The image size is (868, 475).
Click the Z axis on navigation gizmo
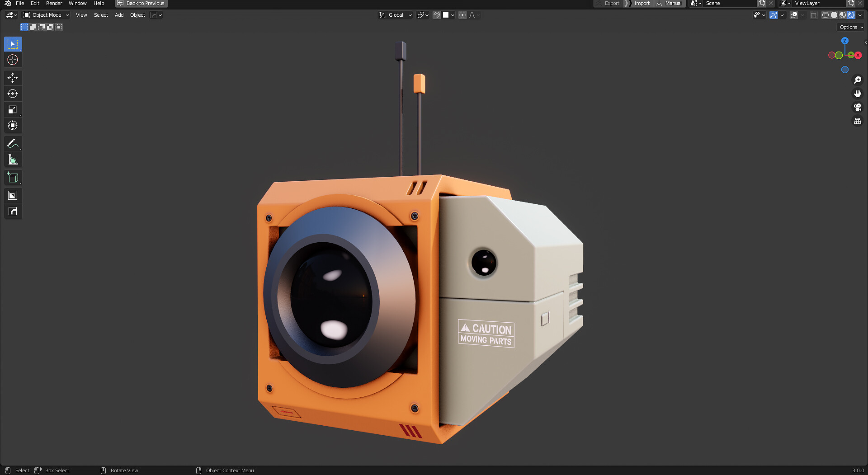point(844,41)
